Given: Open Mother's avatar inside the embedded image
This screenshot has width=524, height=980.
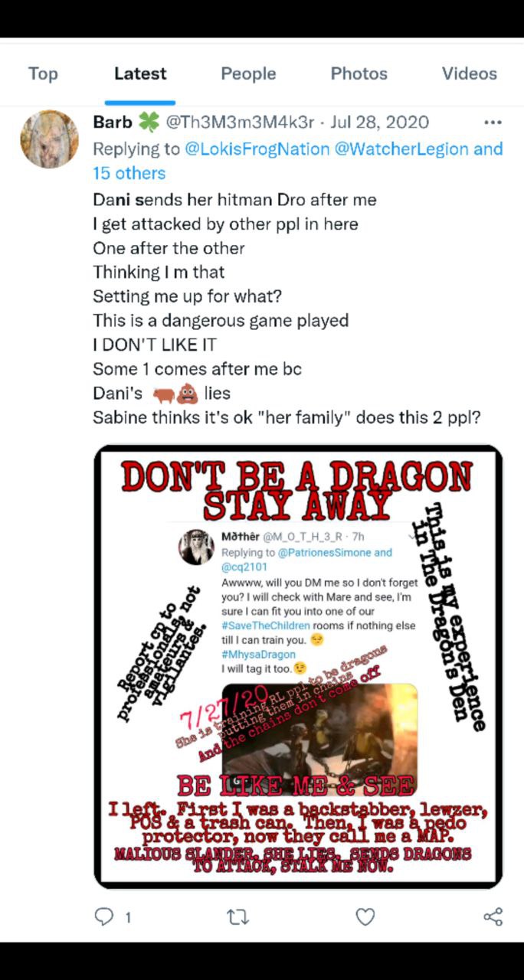Looking at the screenshot, I should [x=196, y=547].
